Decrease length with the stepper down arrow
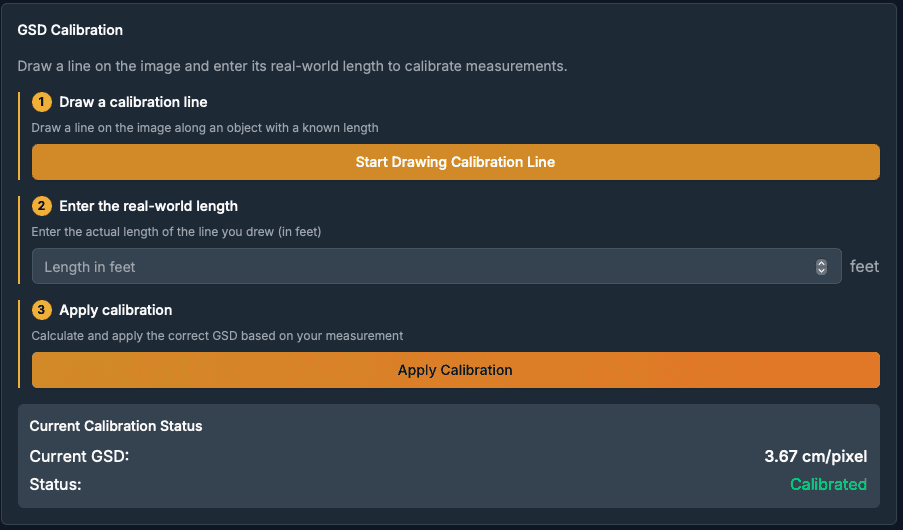The image size is (903, 530). point(821,270)
